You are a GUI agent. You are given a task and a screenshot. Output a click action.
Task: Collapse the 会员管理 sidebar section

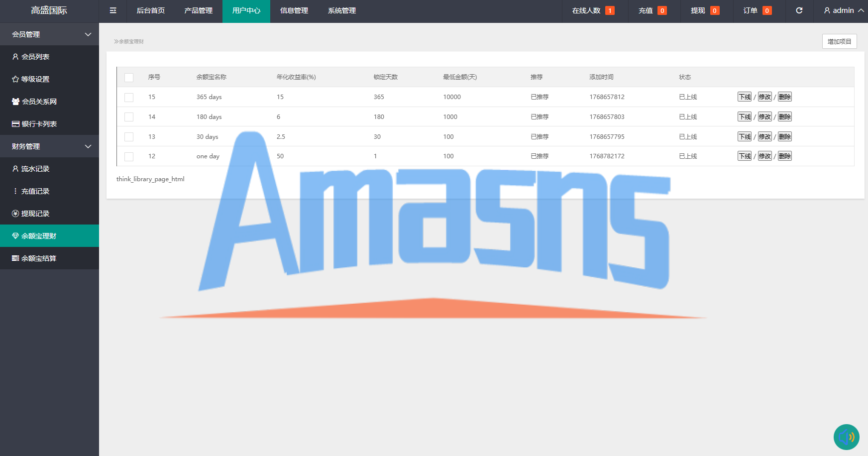[x=49, y=34]
